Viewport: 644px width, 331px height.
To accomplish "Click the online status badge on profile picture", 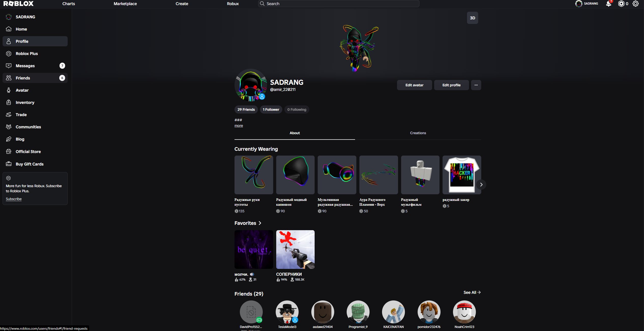I will [262, 97].
